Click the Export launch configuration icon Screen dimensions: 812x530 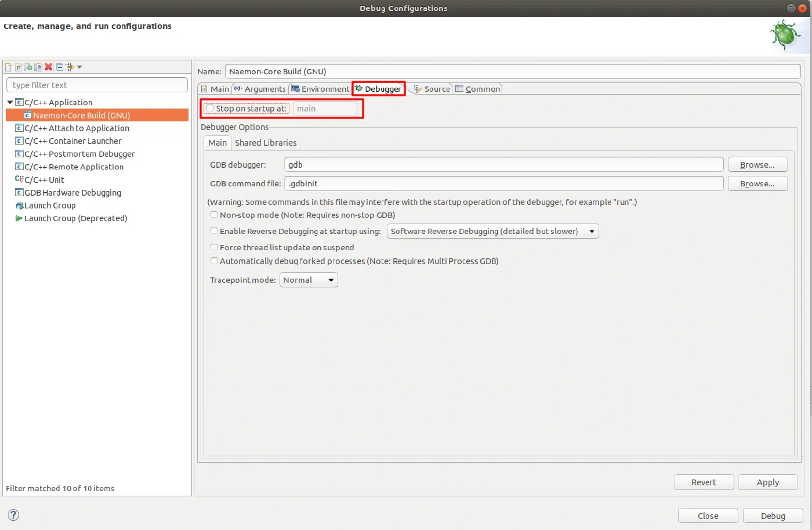[x=28, y=67]
